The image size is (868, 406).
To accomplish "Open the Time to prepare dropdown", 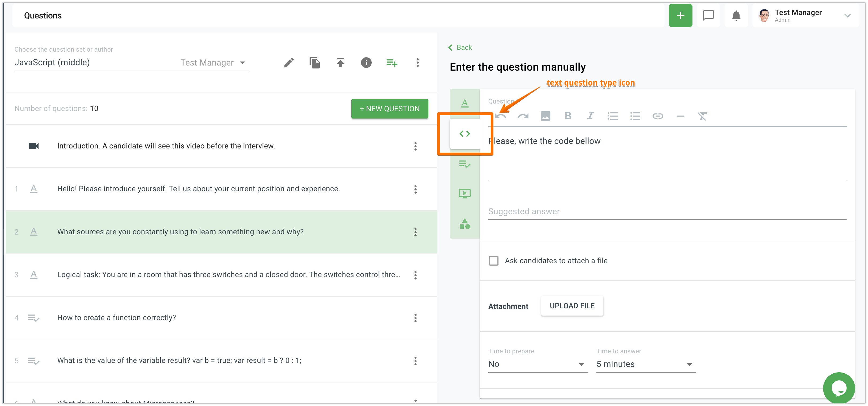I will pyautogui.click(x=538, y=364).
